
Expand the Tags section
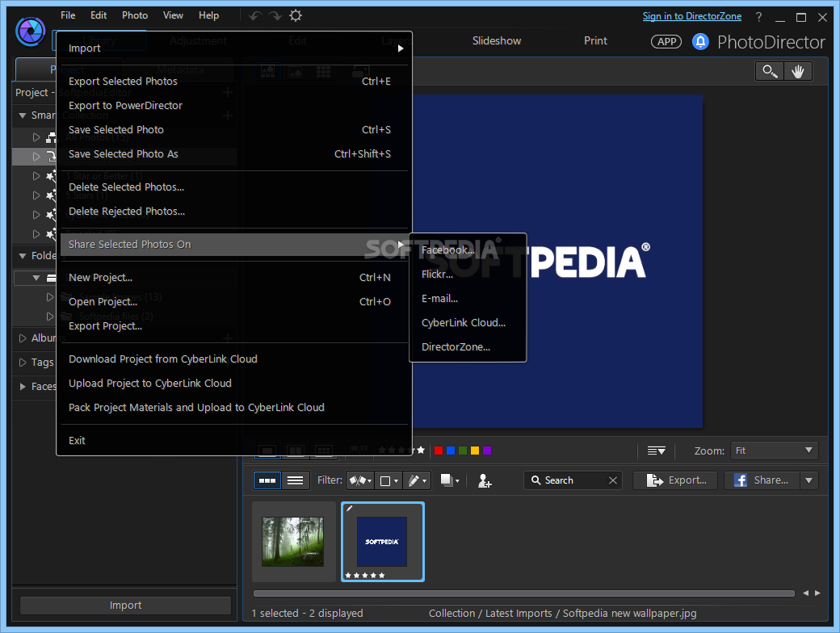click(x=23, y=363)
